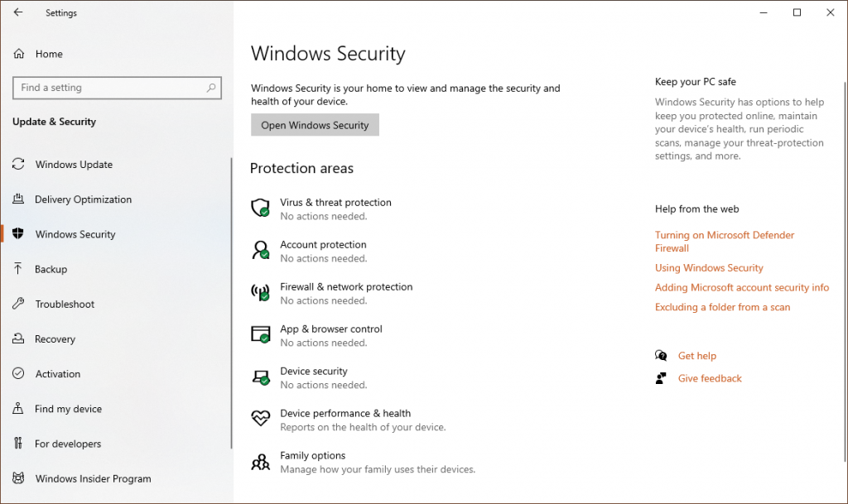Screen dimensions: 848x504
Task: Click the Device performance & health heart icon
Action: 261,419
